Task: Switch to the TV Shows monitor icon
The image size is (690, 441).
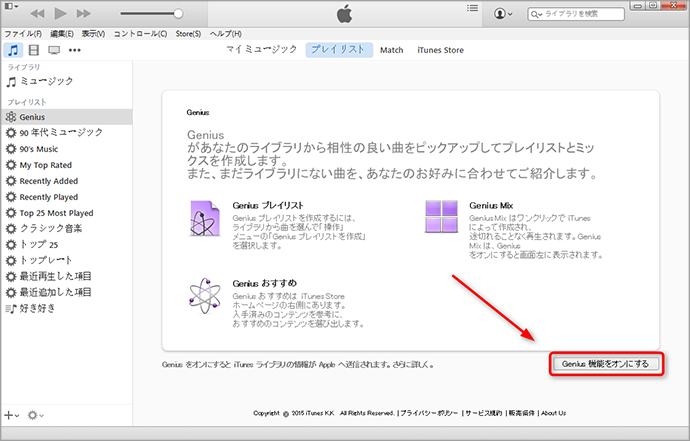Action: (54, 50)
